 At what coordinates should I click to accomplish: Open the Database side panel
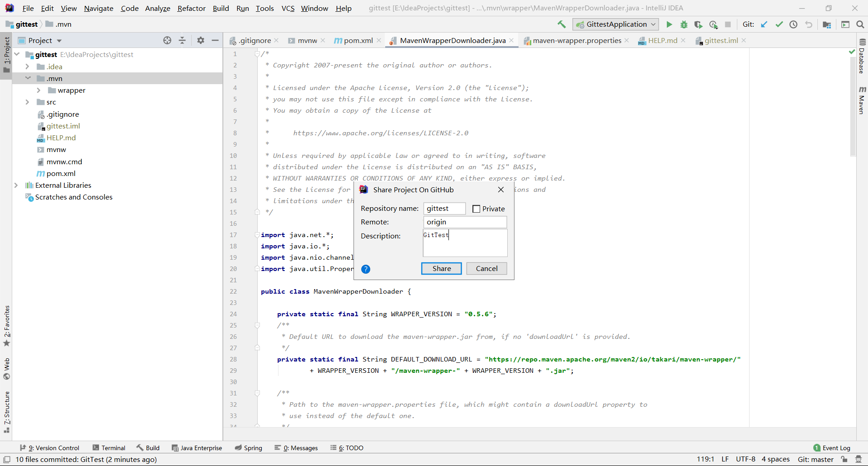click(862, 56)
